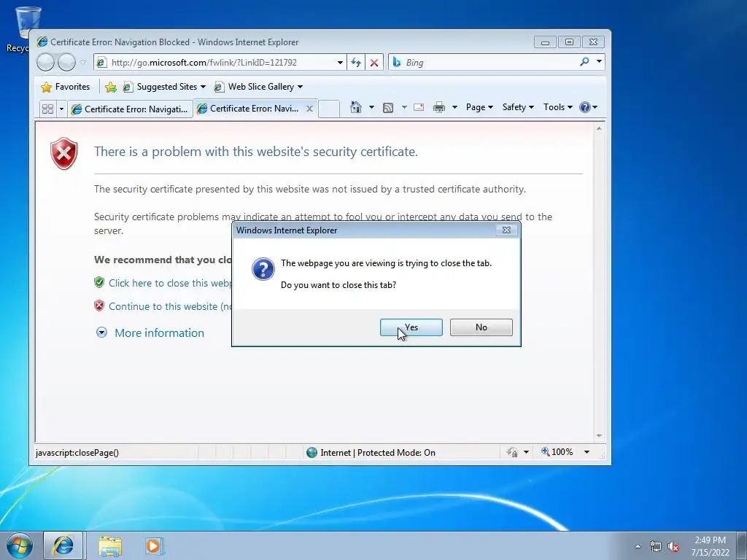The height and width of the screenshot is (560, 747).
Task: Click the 100% zoom level button
Action: (557, 452)
